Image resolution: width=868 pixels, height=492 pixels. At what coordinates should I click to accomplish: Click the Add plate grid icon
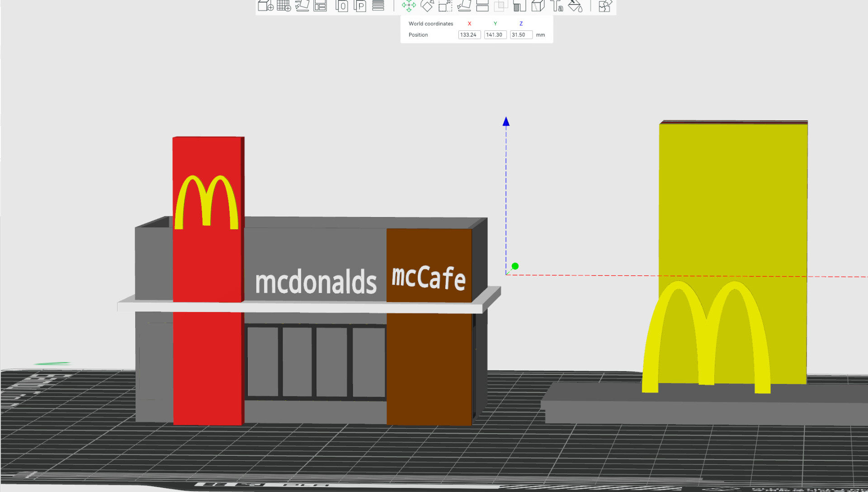(x=284, y=5)
